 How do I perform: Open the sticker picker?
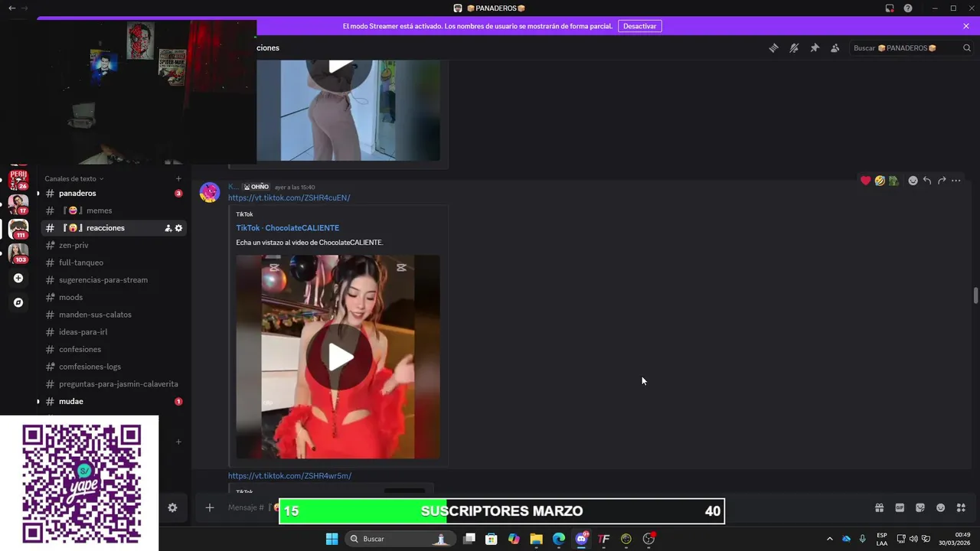[x=920, y=507]
